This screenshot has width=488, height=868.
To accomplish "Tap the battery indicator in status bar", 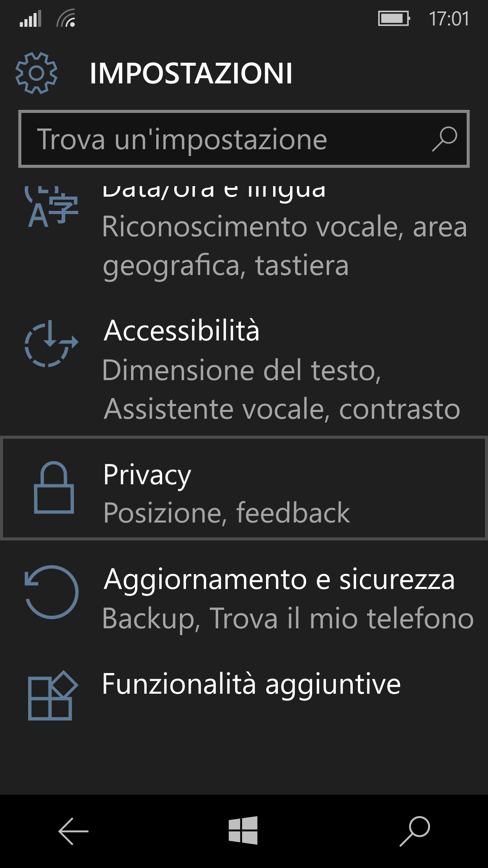I will (394, 18).
